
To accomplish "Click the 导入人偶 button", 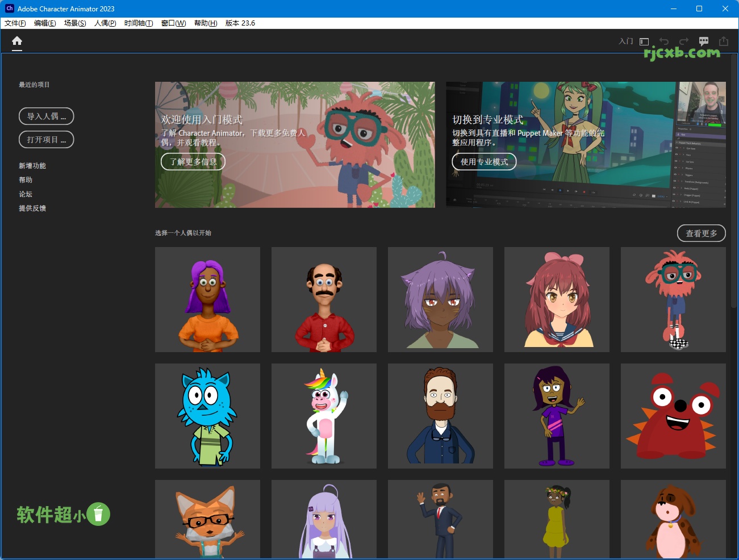I will pos(46,116).
